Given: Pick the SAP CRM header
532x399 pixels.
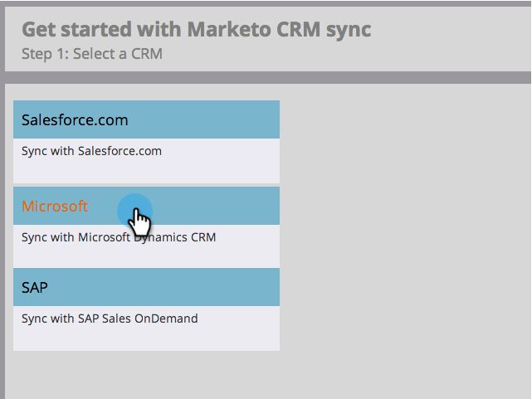Looking at the screenshot, I should 35,288.
